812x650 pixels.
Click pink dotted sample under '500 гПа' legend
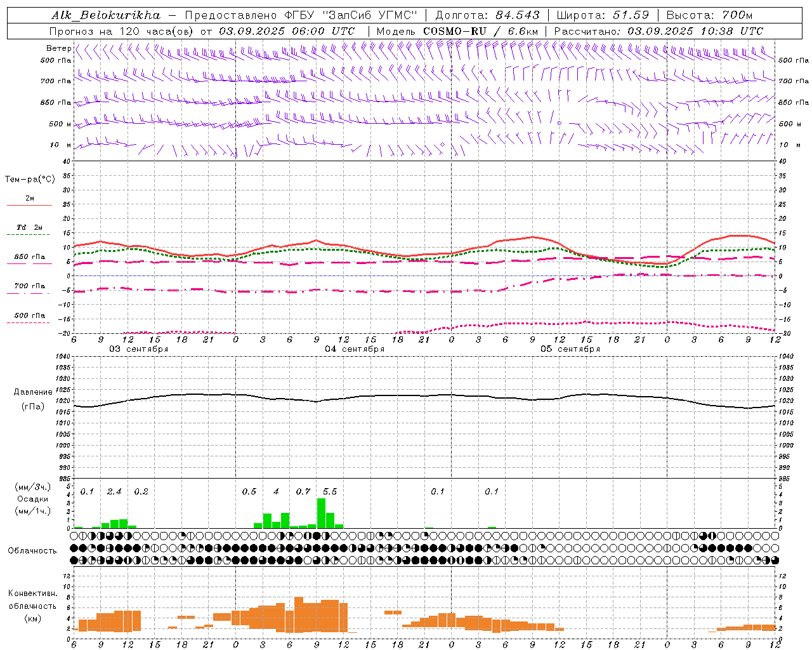29,322
